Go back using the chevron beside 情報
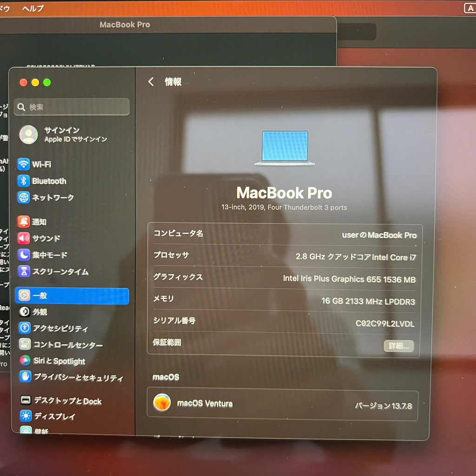 click(x=151, y=81)
